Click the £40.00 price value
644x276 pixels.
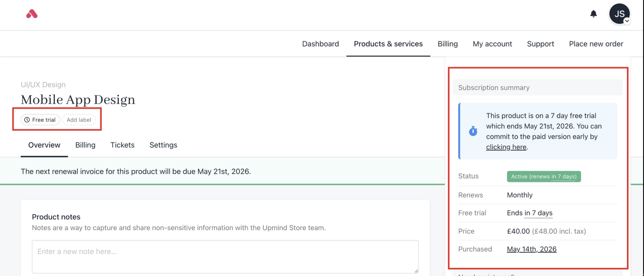coord(518,231)
